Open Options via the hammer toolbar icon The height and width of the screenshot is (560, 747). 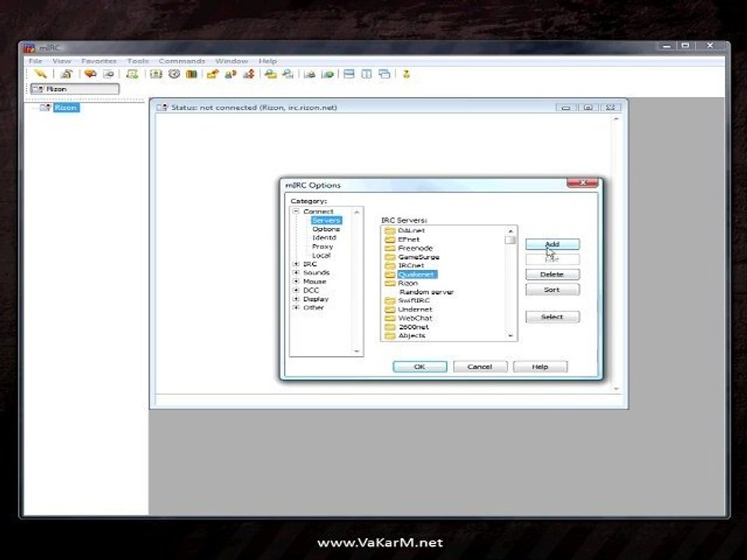pyautogui.click(x=66, y=74)
